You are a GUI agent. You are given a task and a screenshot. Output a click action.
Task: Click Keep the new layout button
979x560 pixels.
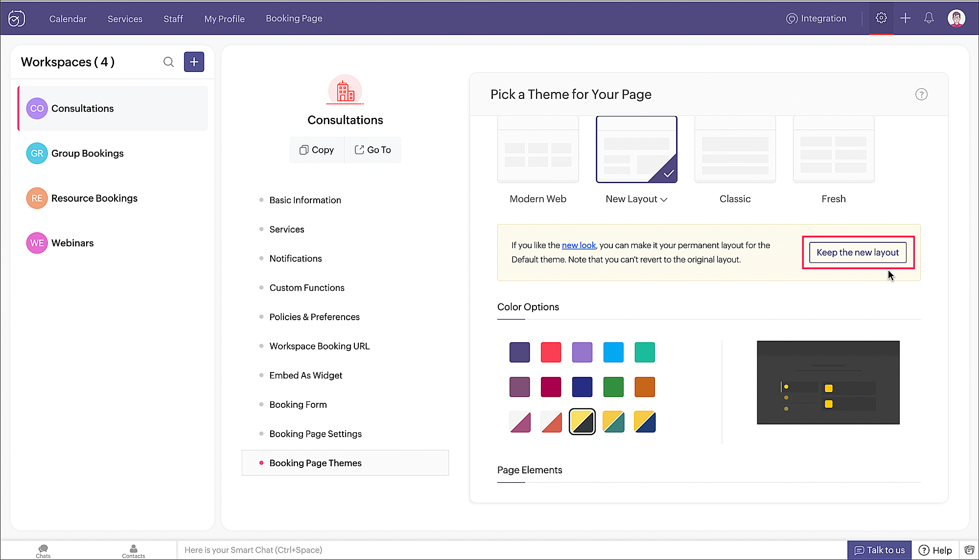[x=857, y=253]
